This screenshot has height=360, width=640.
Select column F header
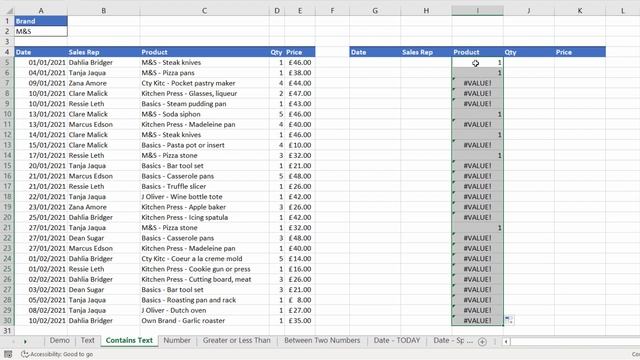332,11
